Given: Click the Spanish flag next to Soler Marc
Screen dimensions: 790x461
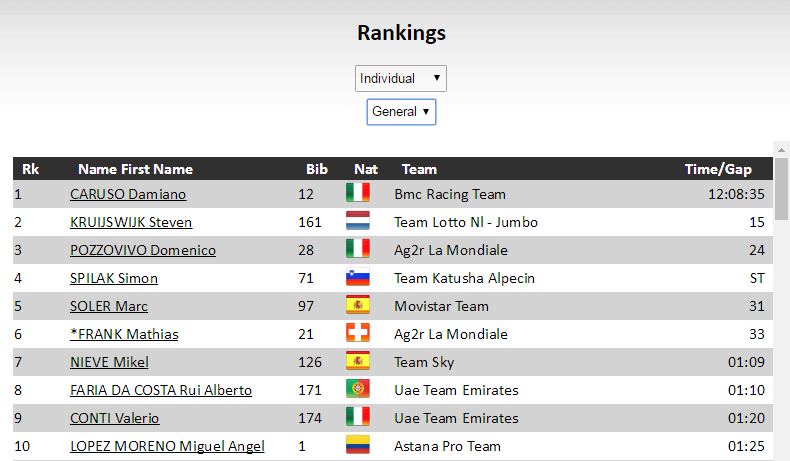Looking at the screenshot, I should 357,305.
